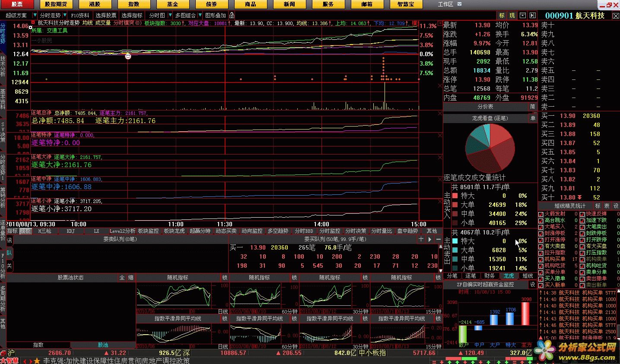
Task: Open the 多图组合 dropdown arrow
Action: coord(200,15)
